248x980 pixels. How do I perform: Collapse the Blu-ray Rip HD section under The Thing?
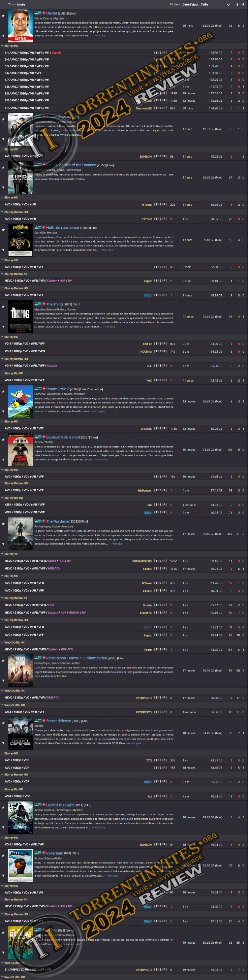pyautogui.click(x=2, y=373)
